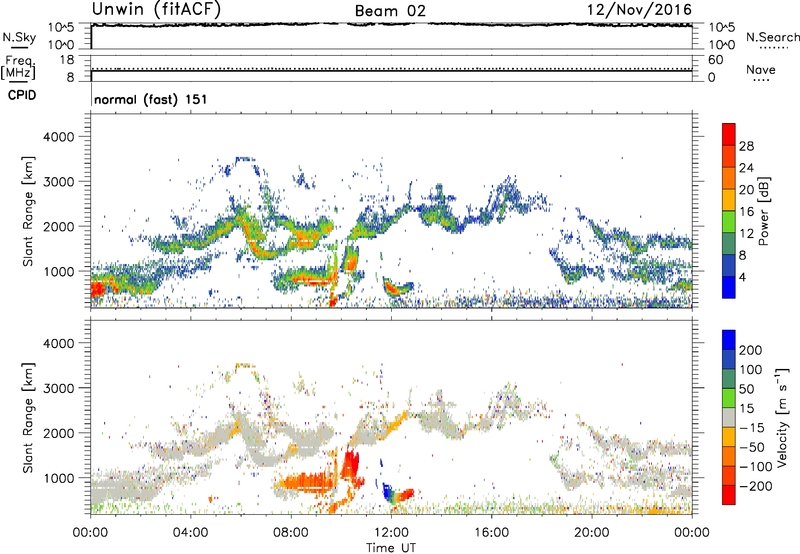Click the 'Nave' legend label
The image size is (800, 554).
(761, 69)
